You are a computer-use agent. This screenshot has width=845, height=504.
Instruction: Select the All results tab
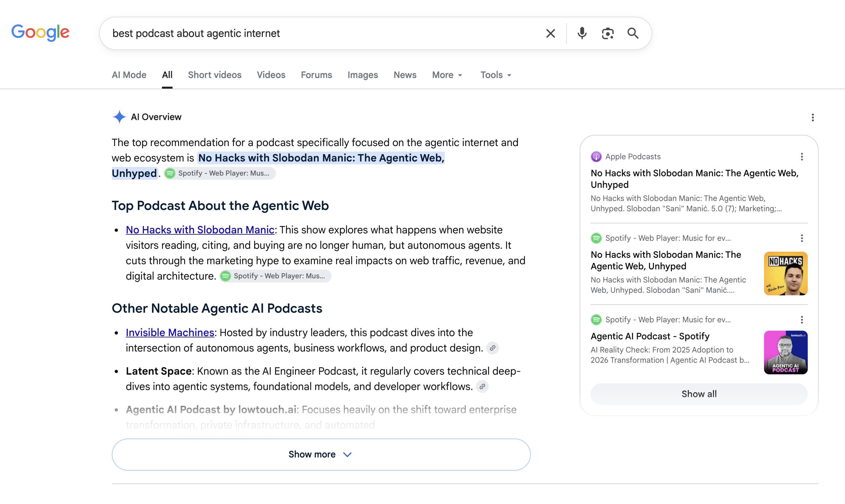coord(167,75)
